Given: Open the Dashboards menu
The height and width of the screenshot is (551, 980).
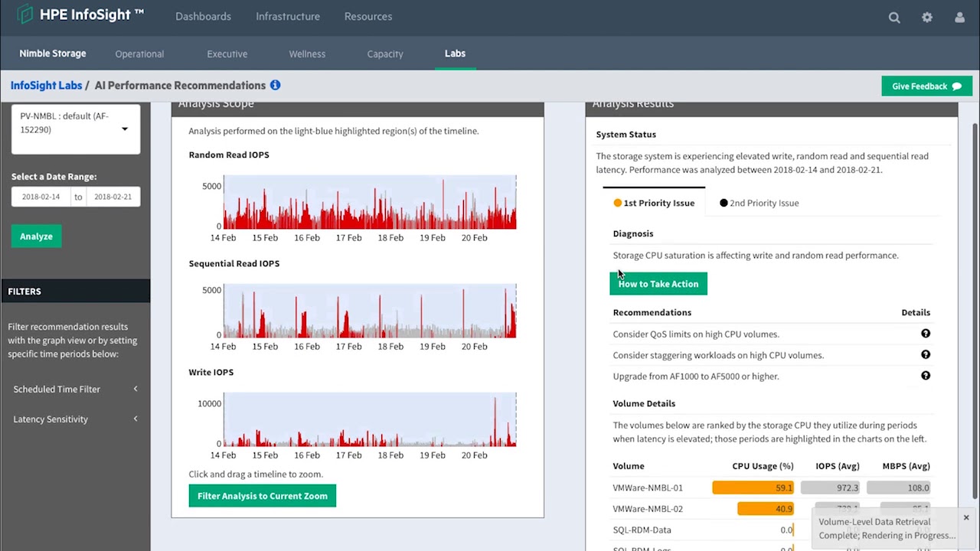Looking at the screenshot, I should pos(203,16).
